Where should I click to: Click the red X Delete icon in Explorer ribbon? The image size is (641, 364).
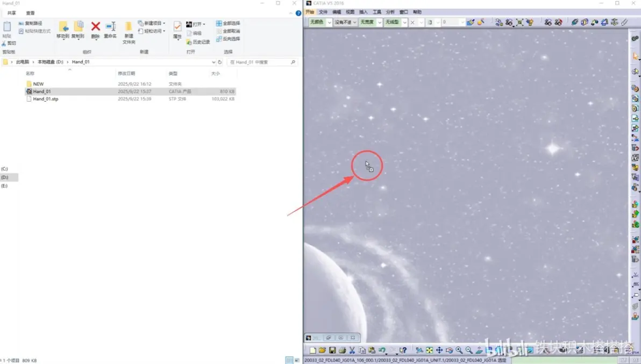[x=95, y=30]
